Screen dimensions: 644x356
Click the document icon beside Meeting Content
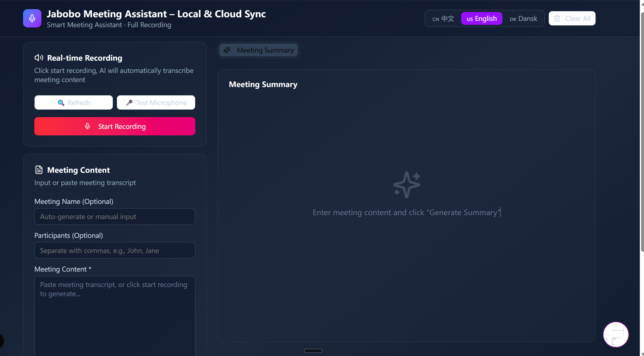coord(39,170)
